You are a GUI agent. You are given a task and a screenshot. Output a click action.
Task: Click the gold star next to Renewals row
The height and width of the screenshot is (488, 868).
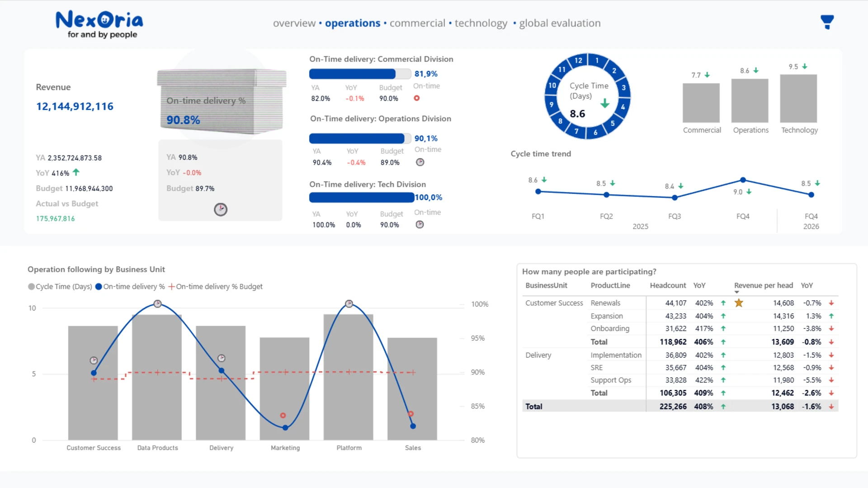point(739,303)
